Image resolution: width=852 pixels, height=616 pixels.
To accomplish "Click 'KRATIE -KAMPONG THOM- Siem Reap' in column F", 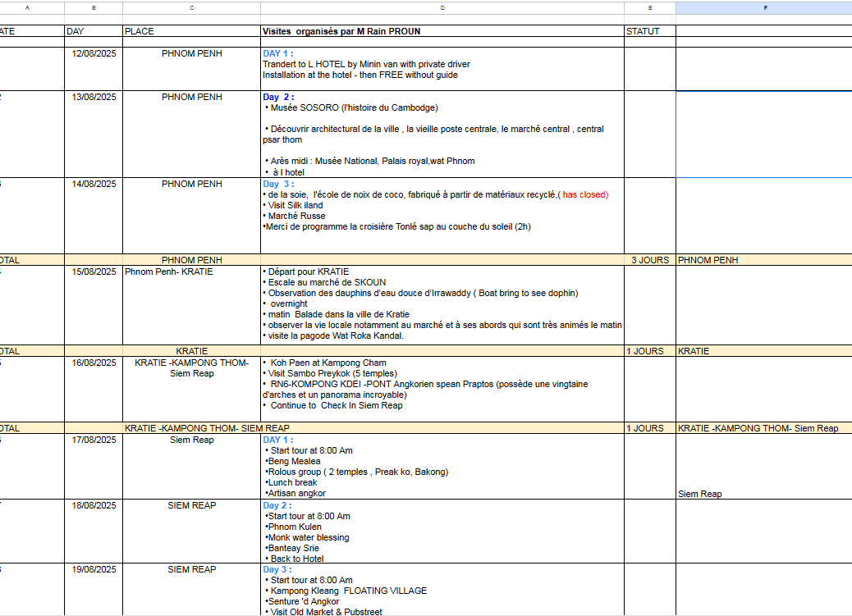I will click(764, 428).
